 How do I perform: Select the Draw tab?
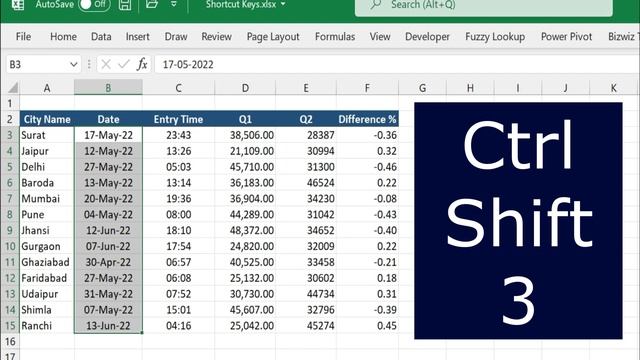click(176, 37)
